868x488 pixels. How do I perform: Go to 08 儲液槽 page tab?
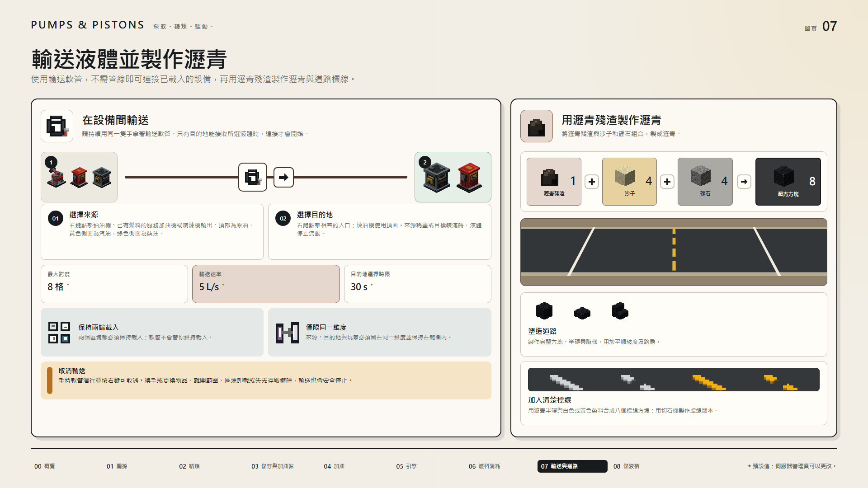click(627, 466)
